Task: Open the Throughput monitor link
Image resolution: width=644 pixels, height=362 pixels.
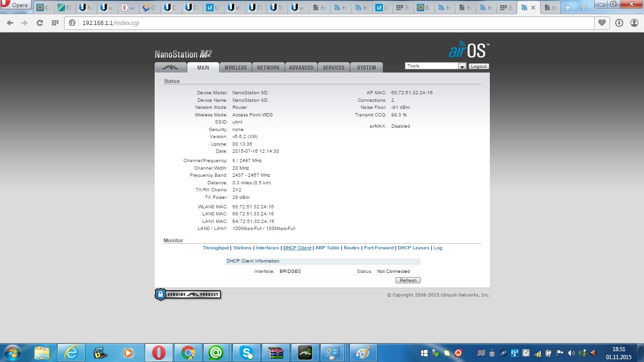Action: (216, 248)
